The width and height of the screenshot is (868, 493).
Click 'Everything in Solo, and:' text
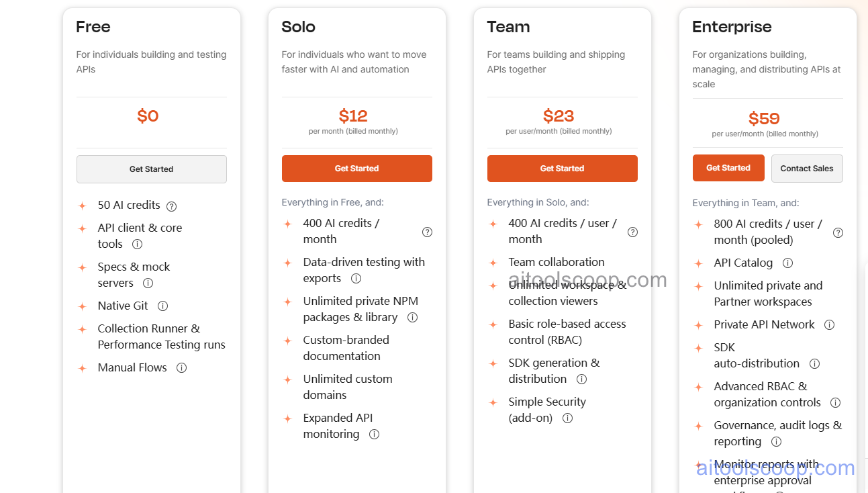[x=538, y=202]
